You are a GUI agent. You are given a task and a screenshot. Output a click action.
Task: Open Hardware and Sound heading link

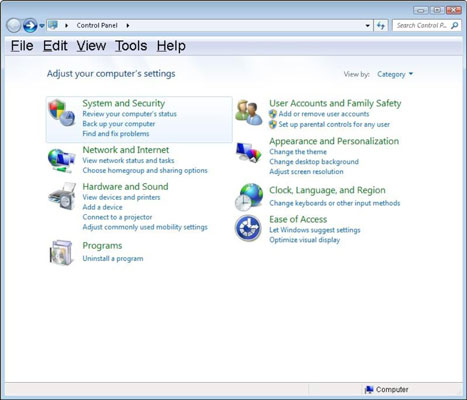[x=125, y=187]
